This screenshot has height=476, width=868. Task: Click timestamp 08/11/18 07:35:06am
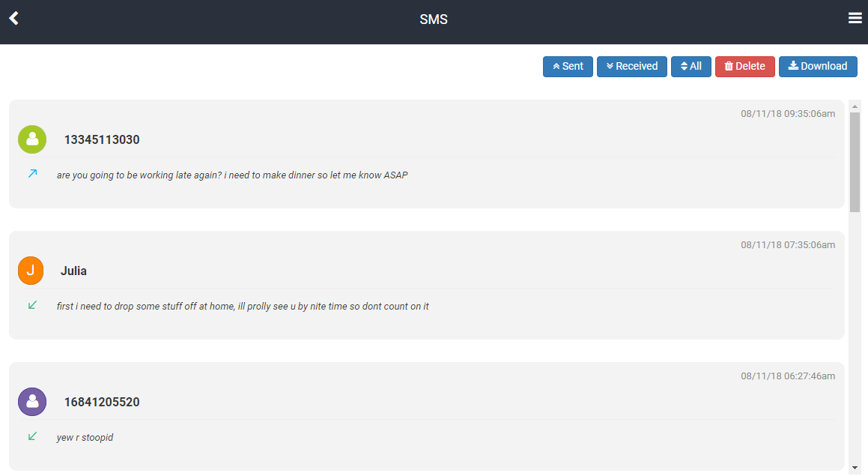pos(788,245)
